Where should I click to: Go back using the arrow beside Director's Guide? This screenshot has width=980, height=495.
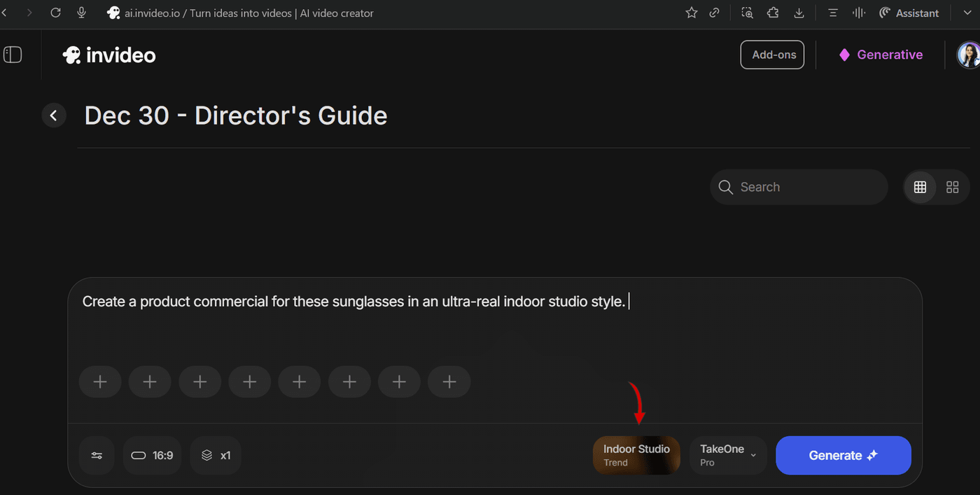point(54,116)
